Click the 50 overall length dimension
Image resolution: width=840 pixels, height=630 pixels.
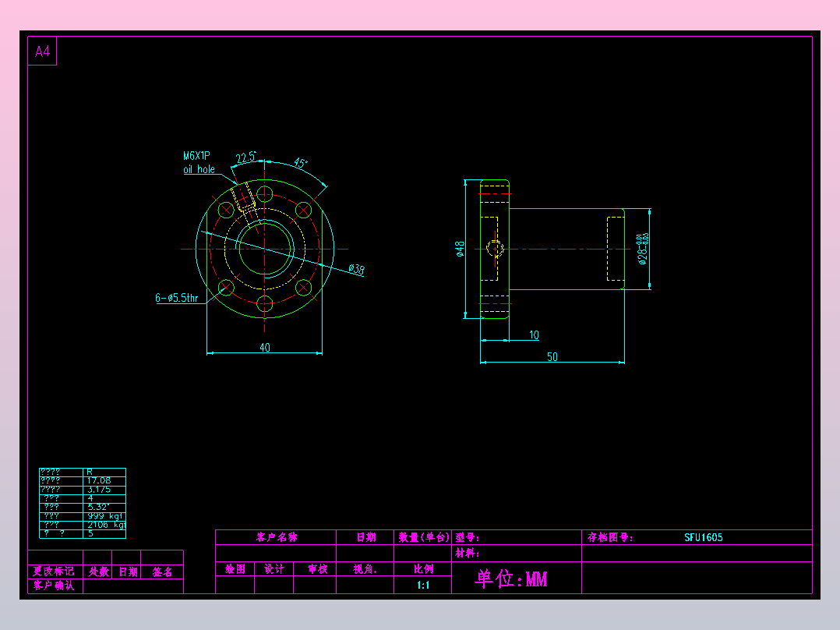552,357
